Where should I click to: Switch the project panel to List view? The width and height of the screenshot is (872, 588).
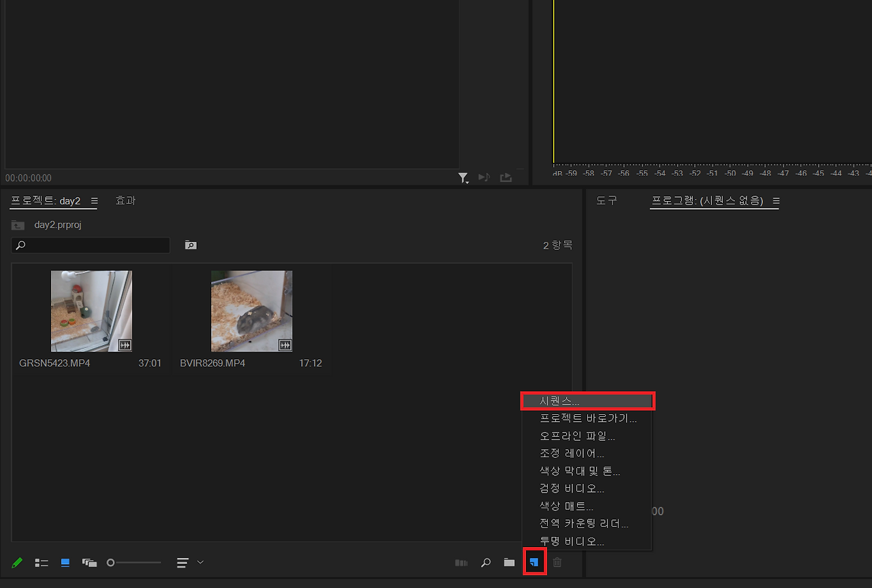42,562
